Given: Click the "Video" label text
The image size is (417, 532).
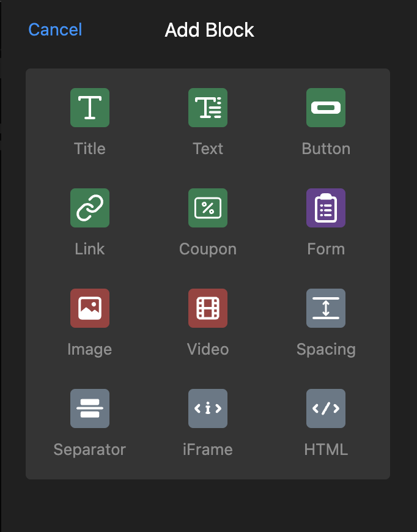Looking at the screenshot, I should [x=208, y=349].
